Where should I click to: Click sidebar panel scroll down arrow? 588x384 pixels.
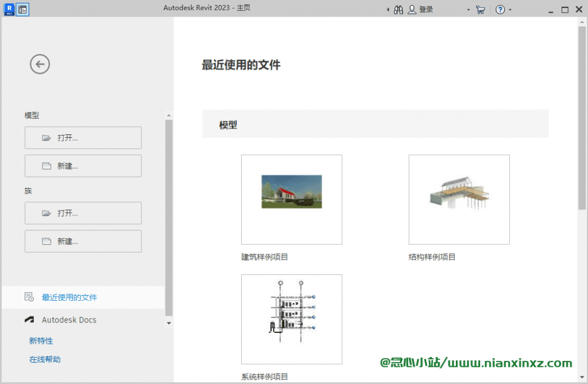[x=169, y=323]
